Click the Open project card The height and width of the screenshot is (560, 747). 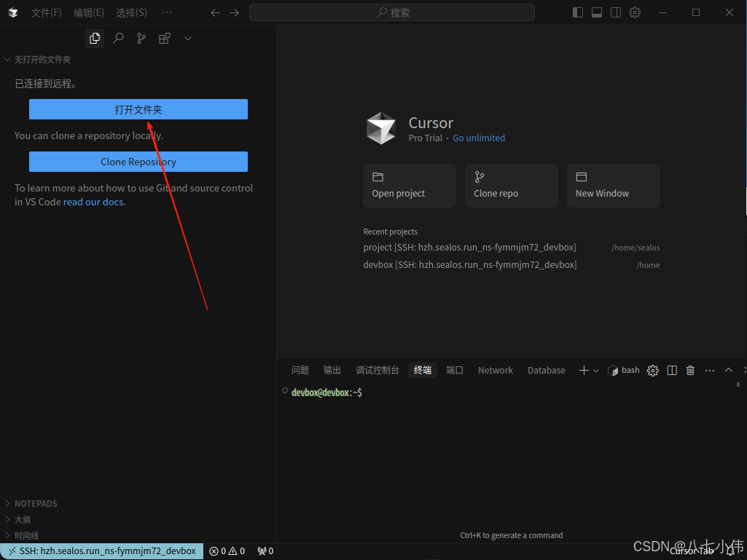coord(410,186)
